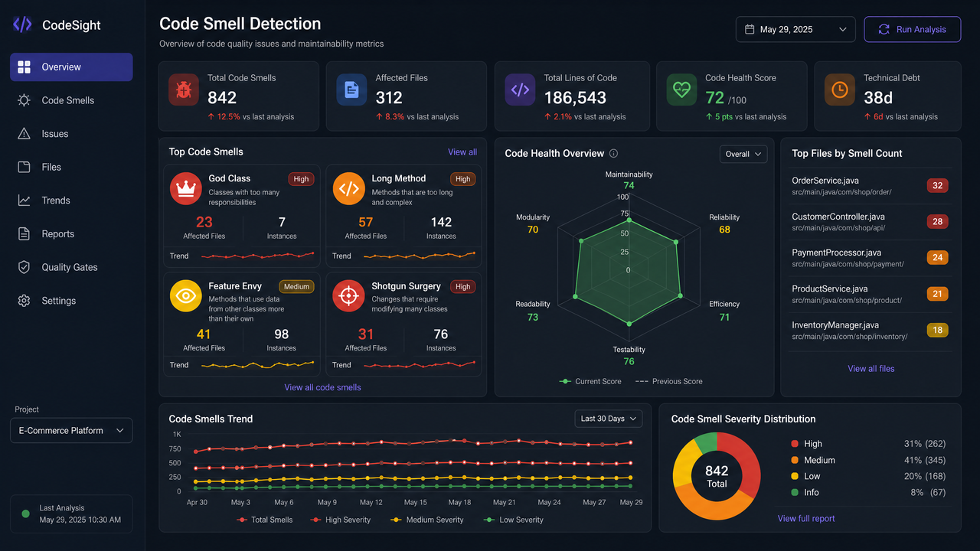Viewport: 980px width, 551px height.
Task: Click the Code Health Score heart icon
Action: coord(681,90)
